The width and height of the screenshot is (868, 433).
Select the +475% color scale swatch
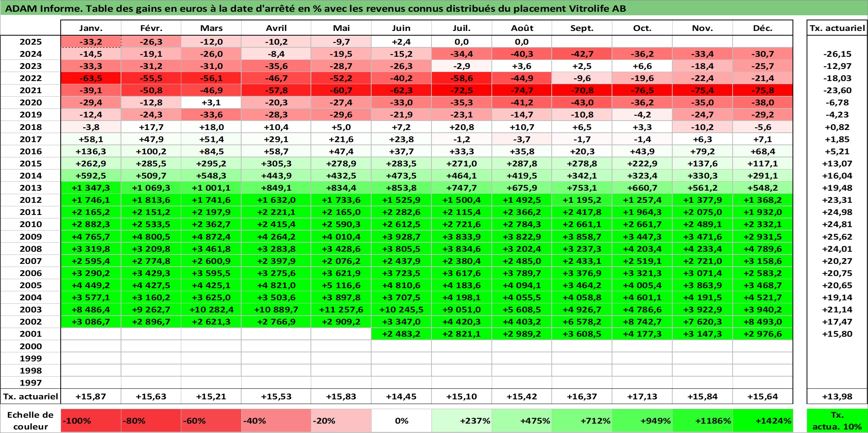point(522,421)
